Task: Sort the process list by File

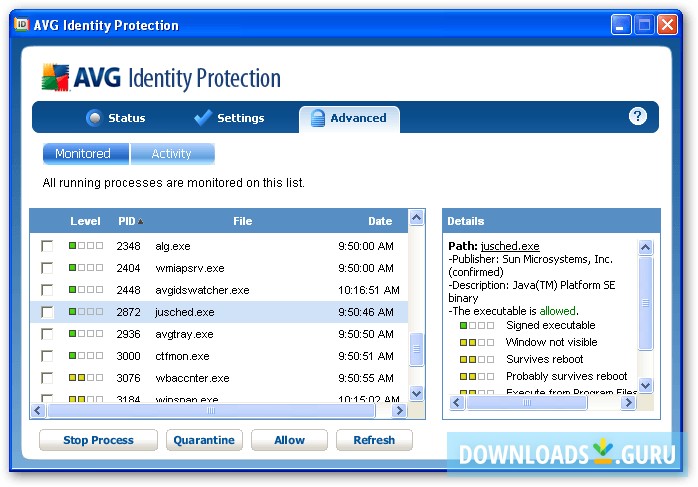Action: [243, 221]
